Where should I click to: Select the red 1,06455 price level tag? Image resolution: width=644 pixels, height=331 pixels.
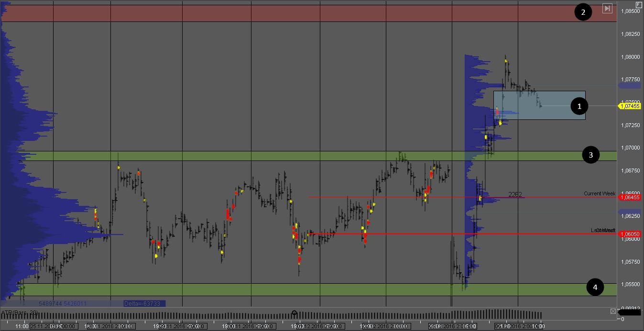629,197
